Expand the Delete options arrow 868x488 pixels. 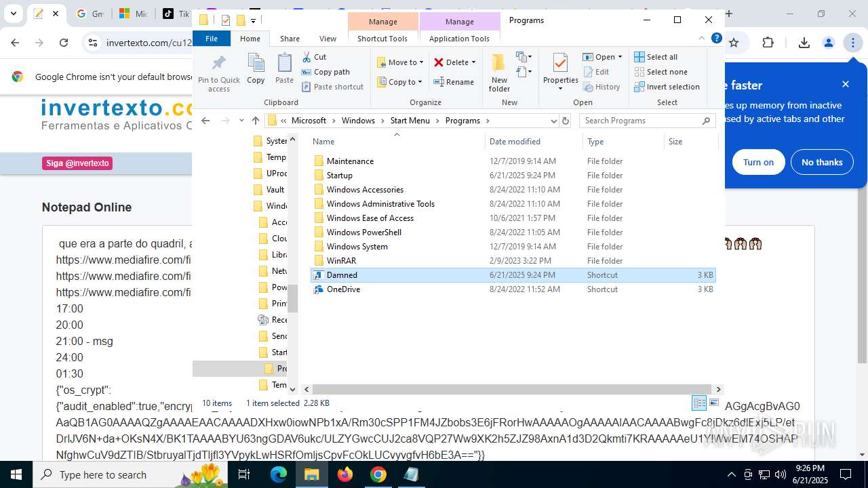click(473, 62)
